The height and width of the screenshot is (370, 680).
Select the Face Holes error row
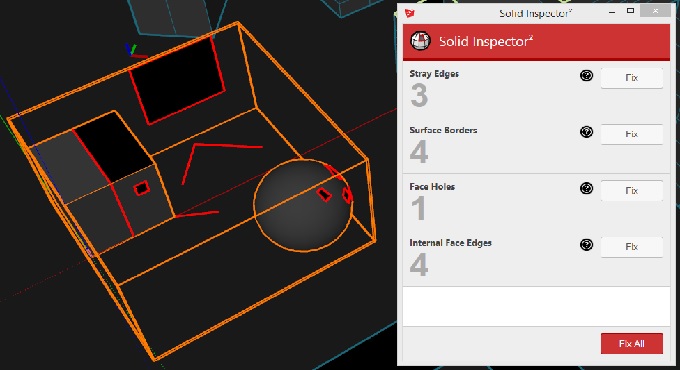[536, 202]
